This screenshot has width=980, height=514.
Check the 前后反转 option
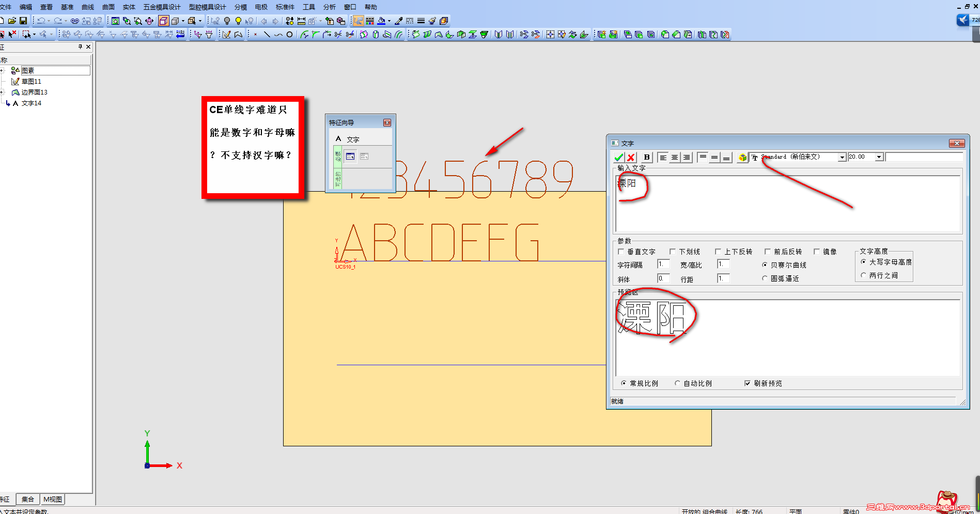[768, 252]
